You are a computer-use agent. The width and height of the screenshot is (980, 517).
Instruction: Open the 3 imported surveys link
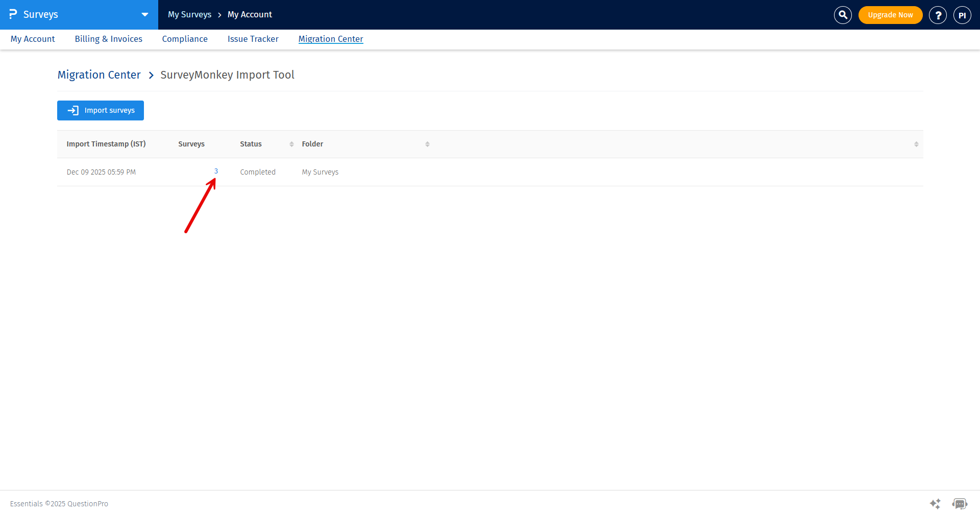coord(216,171)
